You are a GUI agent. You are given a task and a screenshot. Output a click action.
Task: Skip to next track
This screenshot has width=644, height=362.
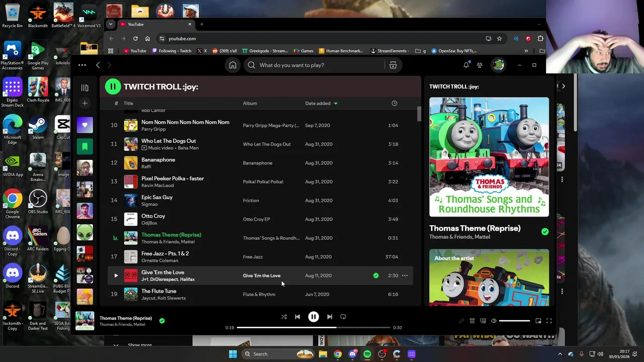coord(330,317)
